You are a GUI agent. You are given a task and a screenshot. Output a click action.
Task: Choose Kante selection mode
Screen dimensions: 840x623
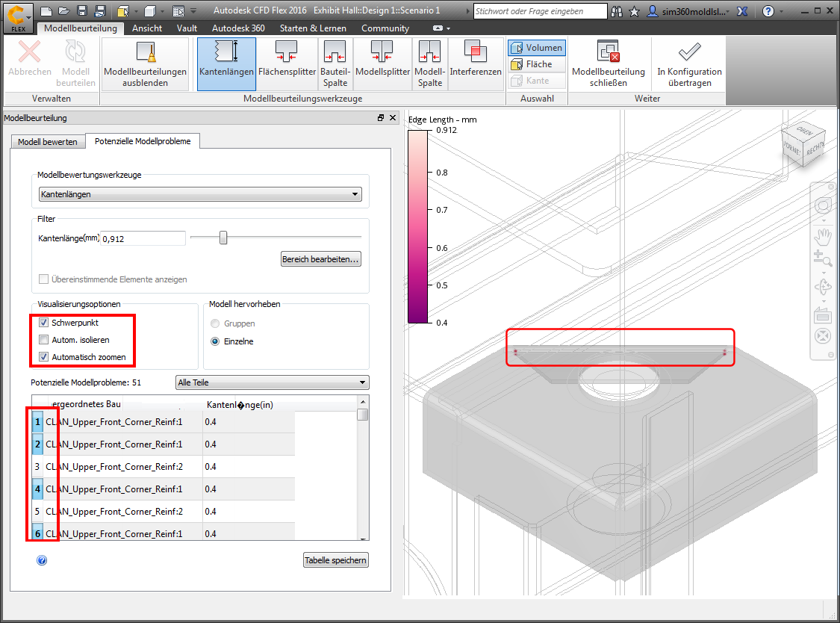click(537, 81)
